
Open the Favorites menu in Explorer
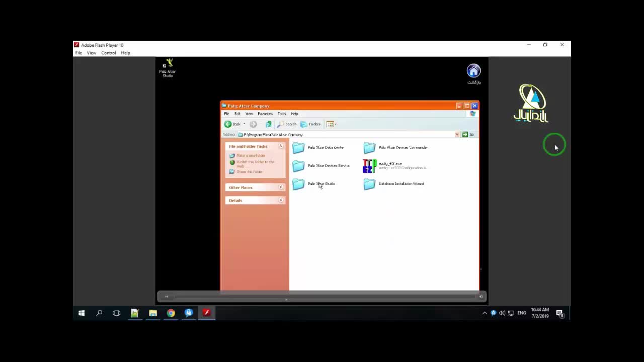265,114
